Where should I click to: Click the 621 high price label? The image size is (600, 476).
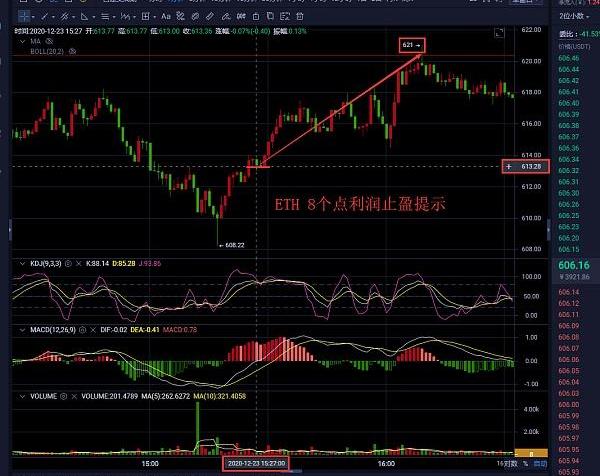click(x=412, y=46)
